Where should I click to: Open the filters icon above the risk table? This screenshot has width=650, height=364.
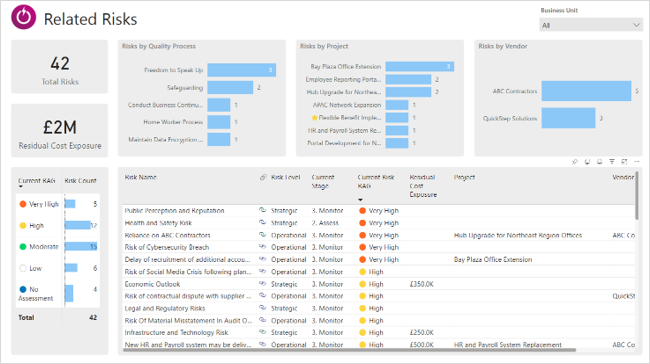pyautogui.click(x=612, y=162)
